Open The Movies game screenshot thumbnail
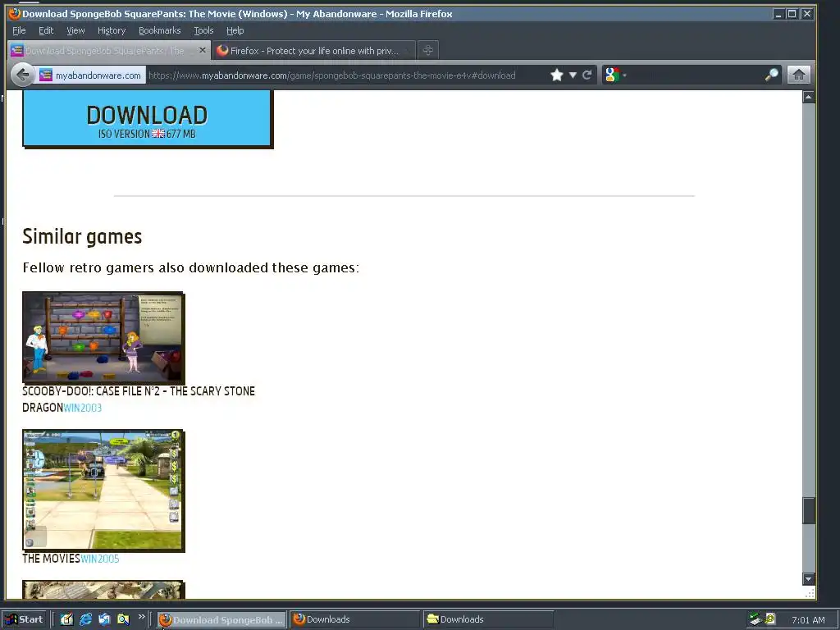840x630 pixels. [103, 491]
